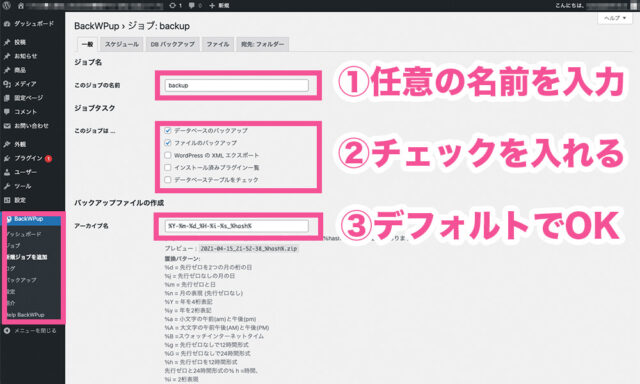The height and width of the screenshot is (384, 640).
Task: Click the BackWPup logo icon in sidebar
Action: (x=9, y=219)
